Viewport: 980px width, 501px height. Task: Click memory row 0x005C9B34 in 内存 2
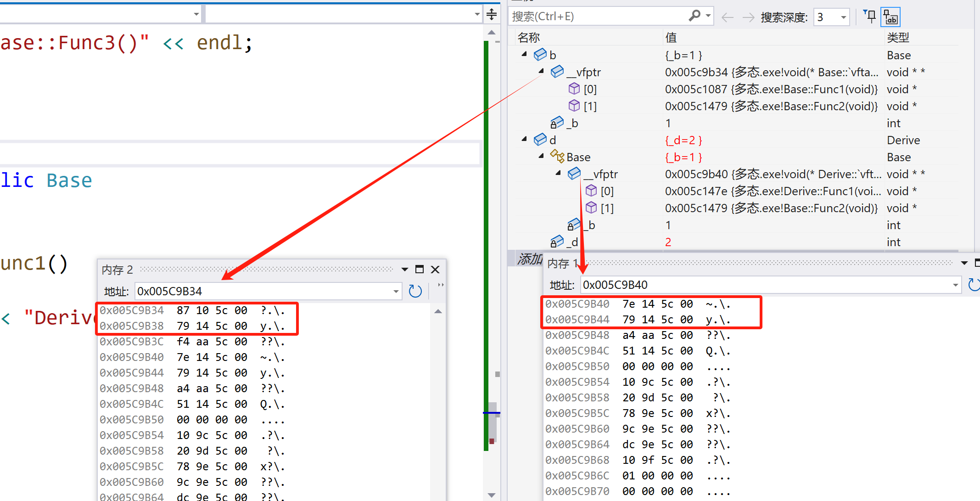[x=192, y=310]
